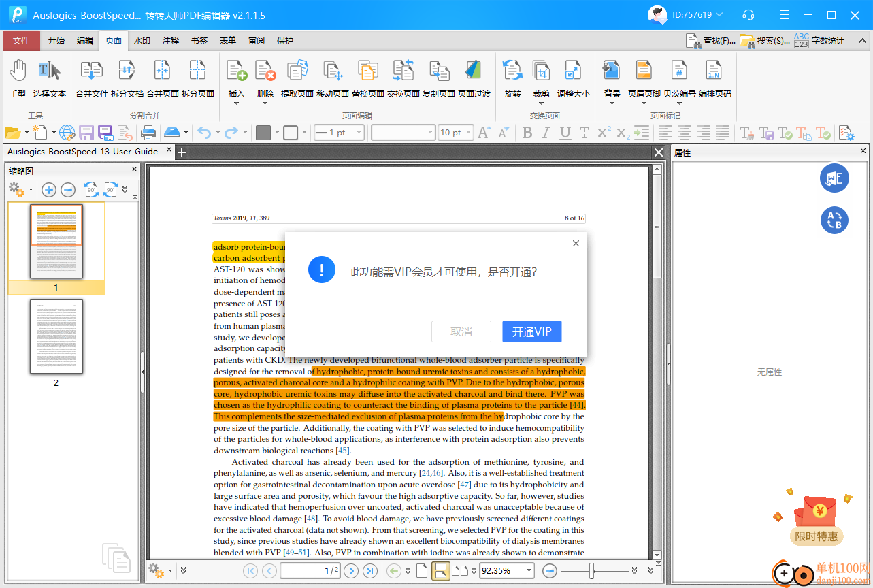
Task: Toggle Superscript formatting
Action: [604, 133]
